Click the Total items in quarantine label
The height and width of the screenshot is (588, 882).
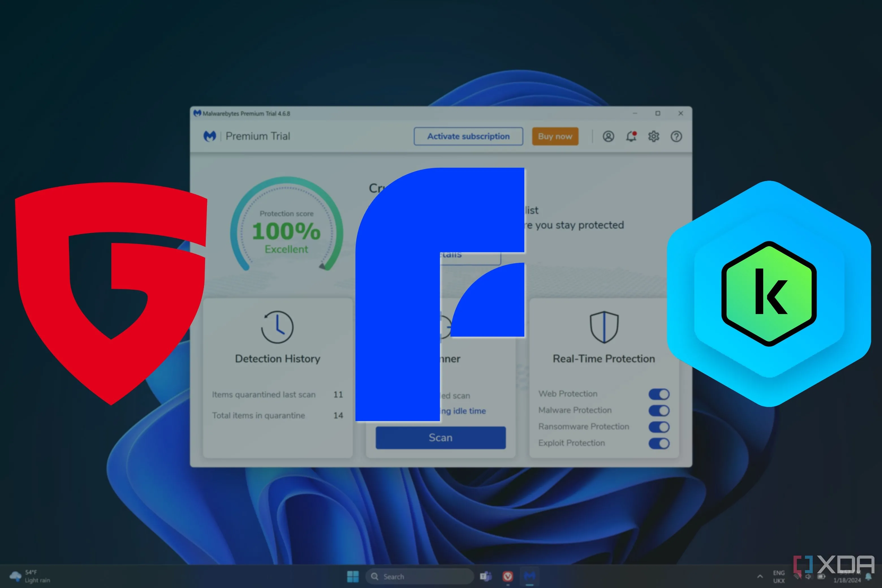click(258, 415)
